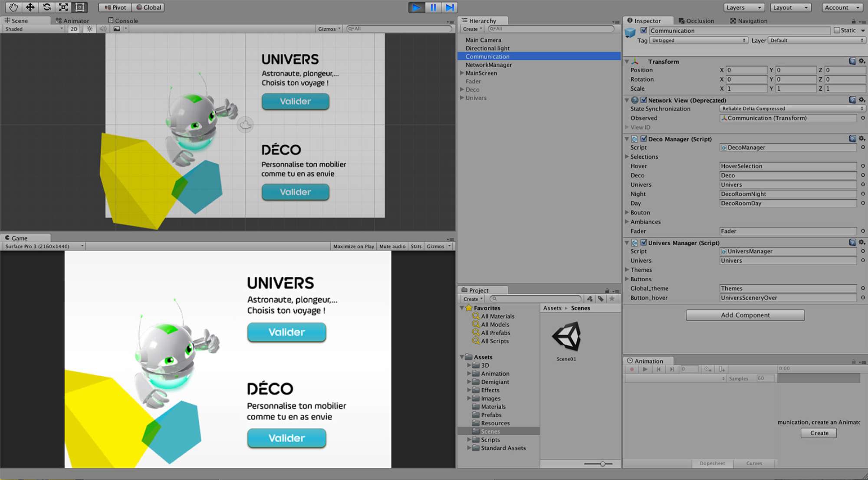This screenshot has width=868, height=480.
Task: Open the Layers dropdown
Action: point(744,7)
